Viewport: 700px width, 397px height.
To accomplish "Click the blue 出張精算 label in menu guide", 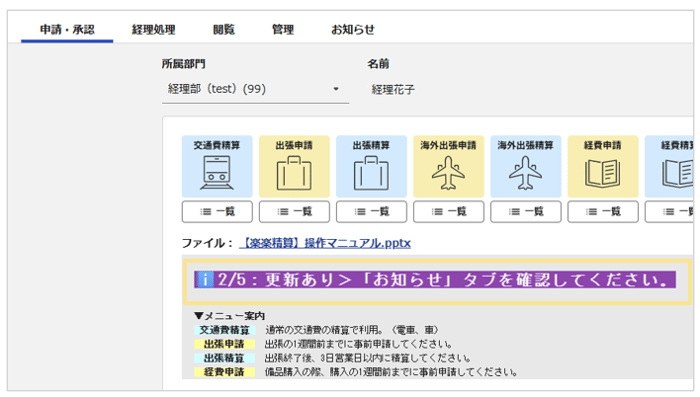I will point(225,358).
